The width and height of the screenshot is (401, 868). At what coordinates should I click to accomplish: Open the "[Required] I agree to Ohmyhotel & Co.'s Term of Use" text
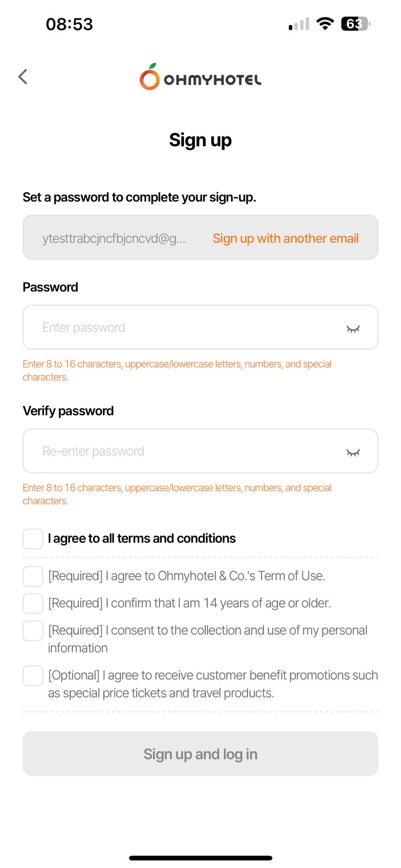tap(187, 576)
